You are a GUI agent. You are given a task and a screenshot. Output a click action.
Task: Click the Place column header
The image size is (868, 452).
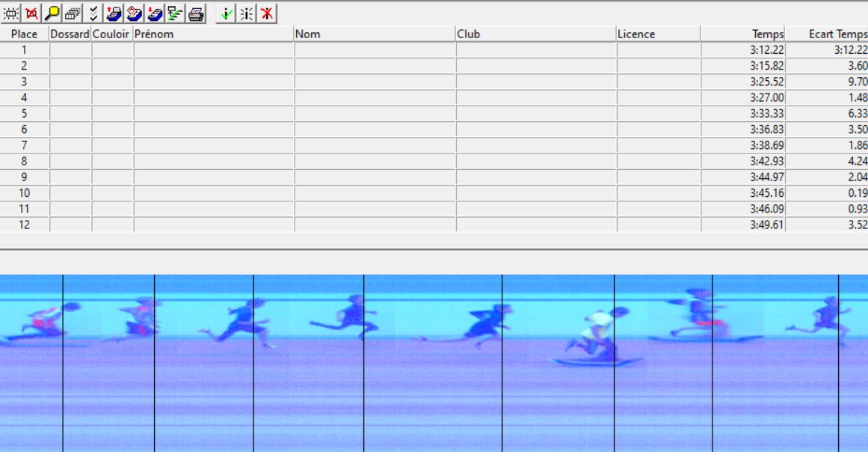click(25, 34)
